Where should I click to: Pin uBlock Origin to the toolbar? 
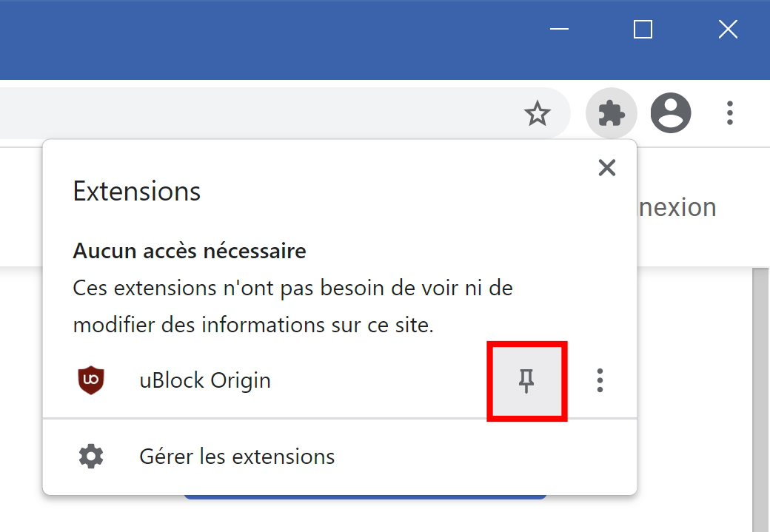coord(526,381)
